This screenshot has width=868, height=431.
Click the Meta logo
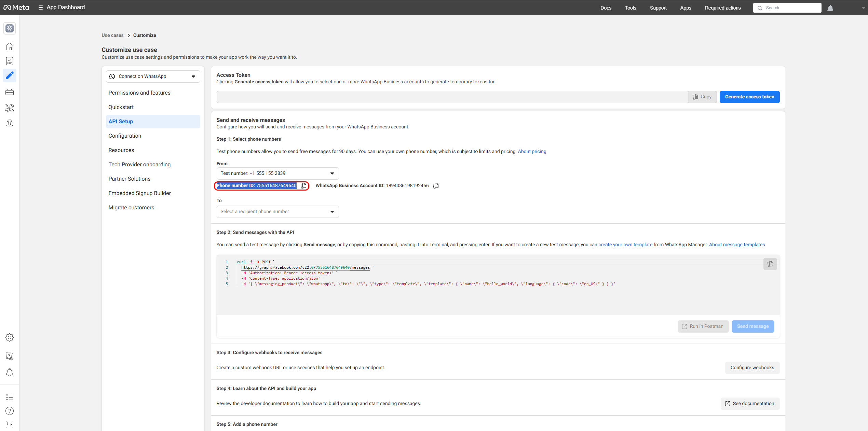tap(16, 8)
